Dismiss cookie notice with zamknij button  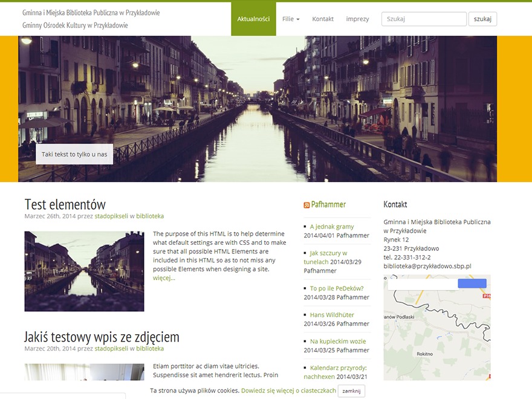pyautogui.click(x=351, y=391)
